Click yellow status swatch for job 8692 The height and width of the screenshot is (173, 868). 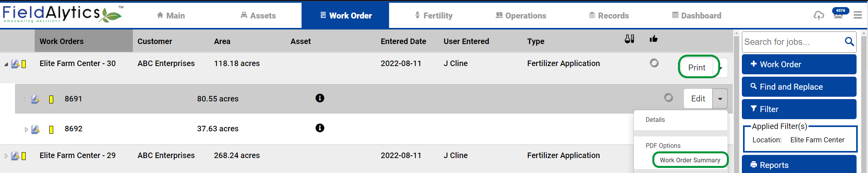pyautogui.click(x=51, y=129)
